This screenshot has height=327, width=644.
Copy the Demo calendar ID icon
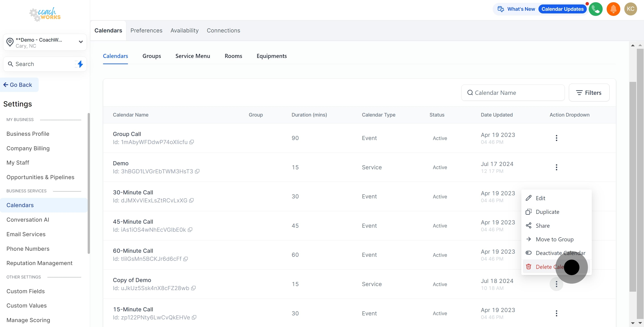tap(197, 171)
